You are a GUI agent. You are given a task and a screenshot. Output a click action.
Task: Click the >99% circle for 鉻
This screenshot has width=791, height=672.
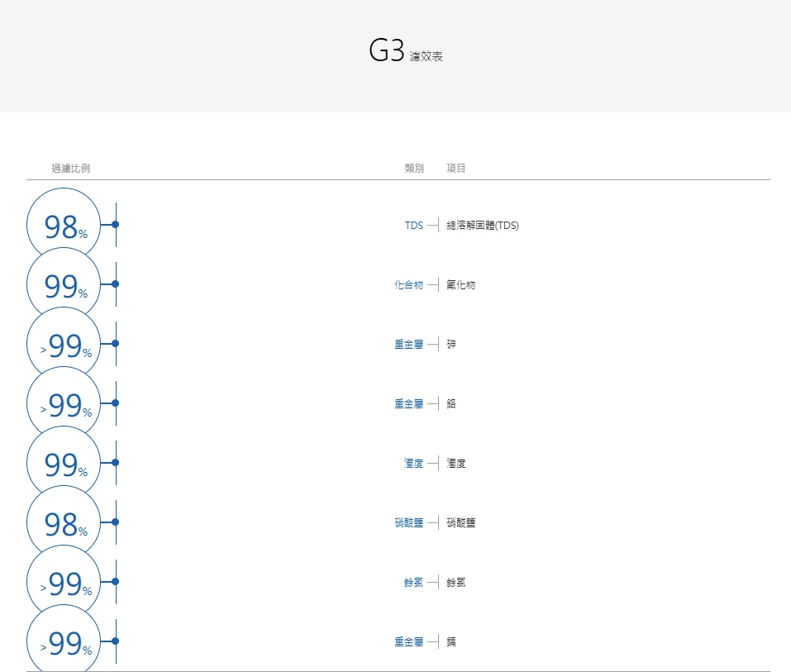coord(64,403)
